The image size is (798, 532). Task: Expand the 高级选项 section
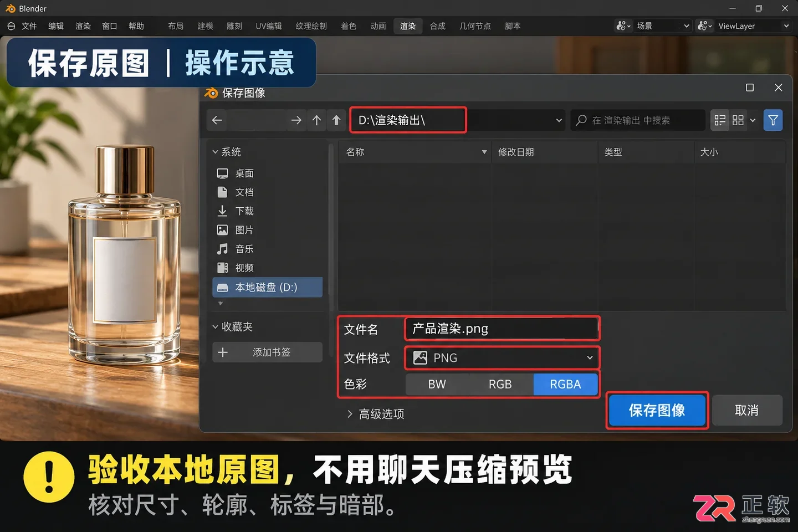[375, 414]
